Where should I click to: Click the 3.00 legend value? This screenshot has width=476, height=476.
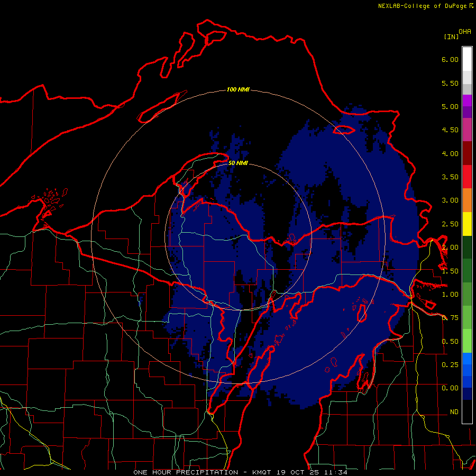450,200
